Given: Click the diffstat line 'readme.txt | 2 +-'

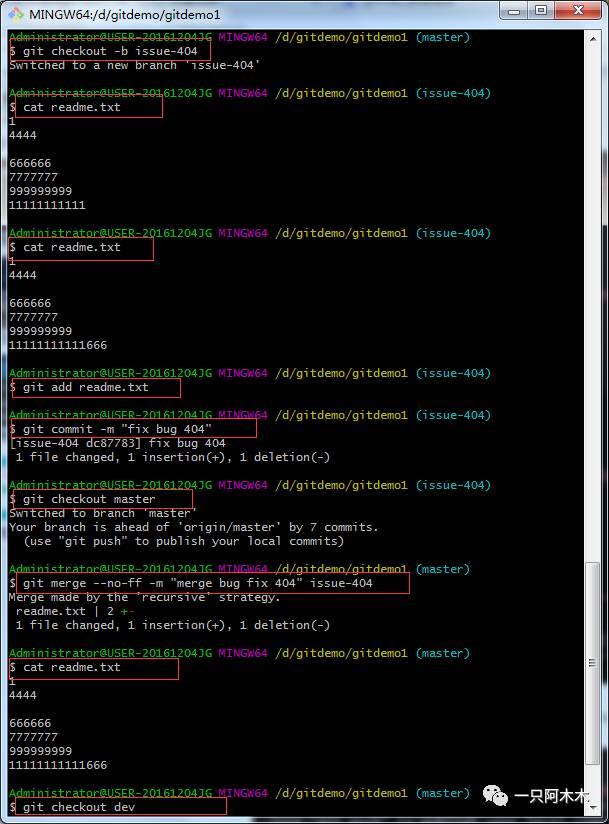Looking at the screenshot, I should 75,611.
